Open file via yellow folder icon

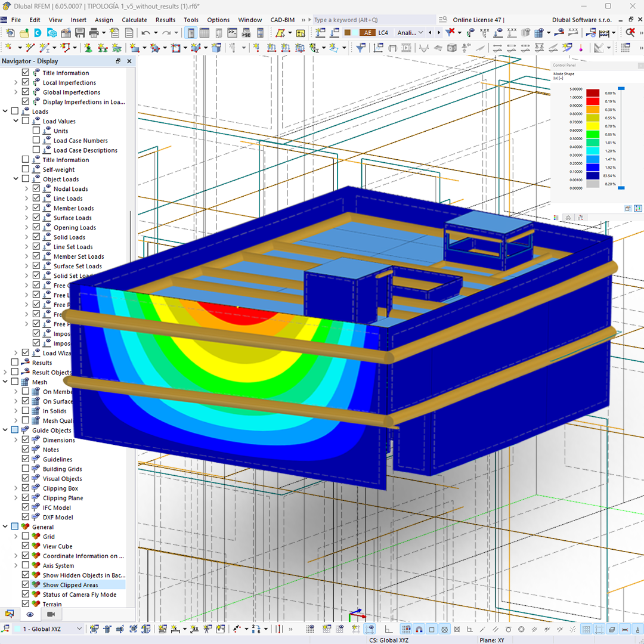[x=24, y=33]
